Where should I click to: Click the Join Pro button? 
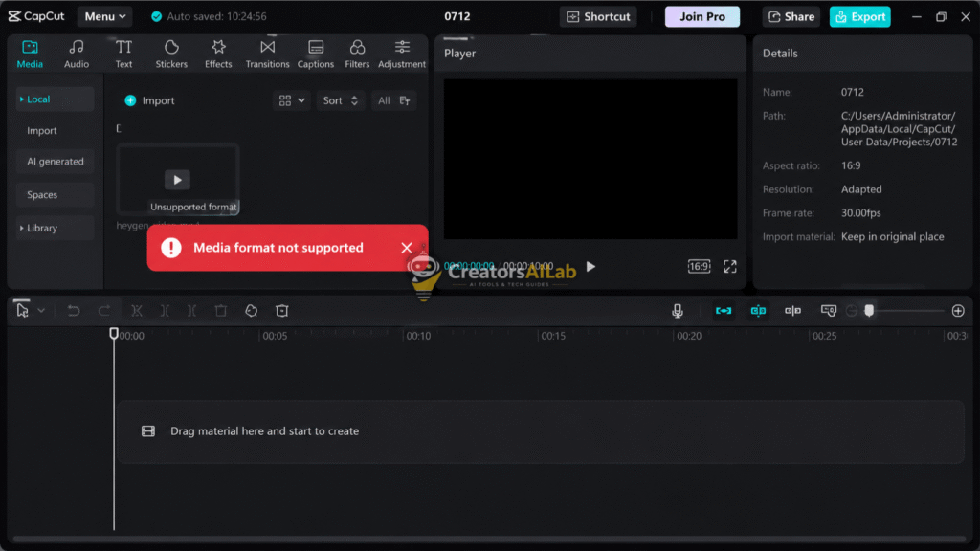coord(702,17)
